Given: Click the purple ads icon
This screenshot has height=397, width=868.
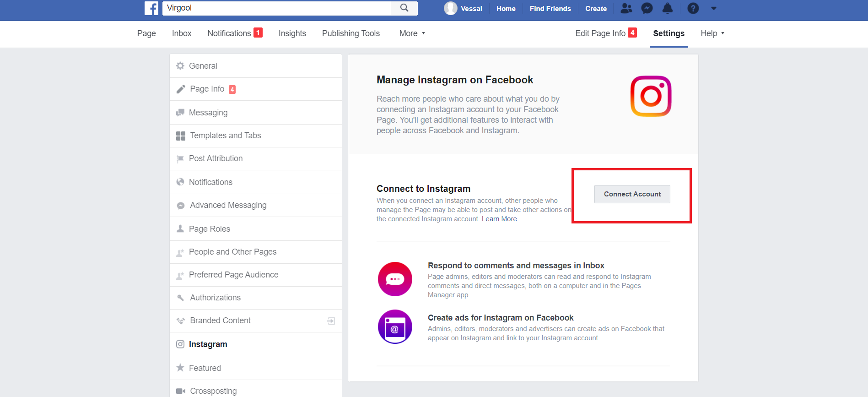Looking at the screenshot, I should [x=395, y=327].
